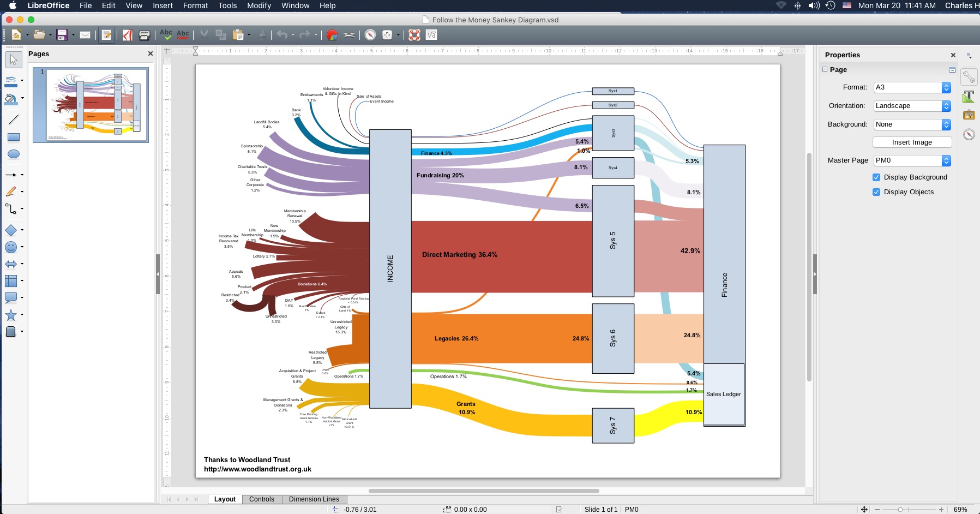This screenshot has width=980, height=514.
Task: Collapse the Page section in Properties
Action: coord(825,70)
